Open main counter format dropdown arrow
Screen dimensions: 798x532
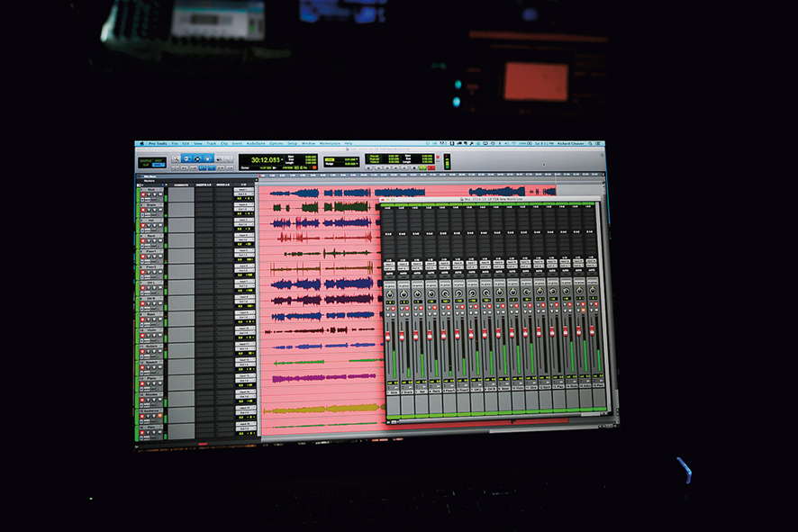tap(282, 159)
